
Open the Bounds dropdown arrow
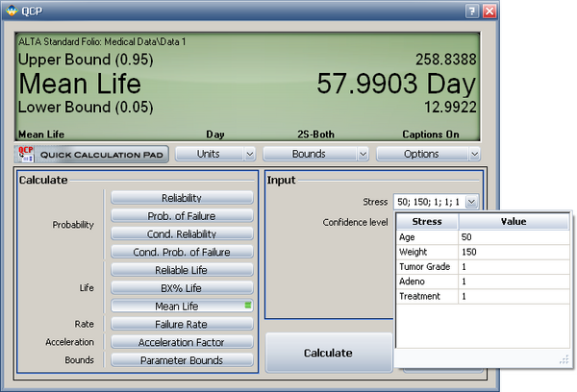tap(363, 154)
